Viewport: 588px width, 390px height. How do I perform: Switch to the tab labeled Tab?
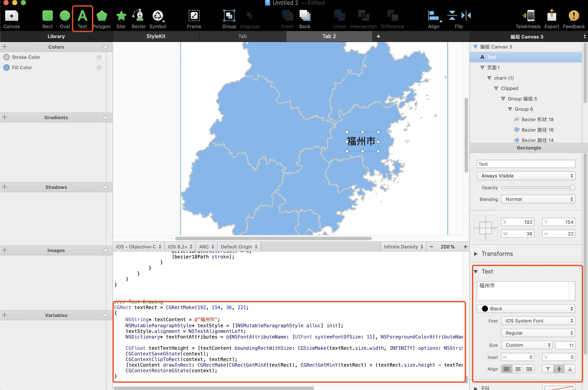tap(242, 36)
